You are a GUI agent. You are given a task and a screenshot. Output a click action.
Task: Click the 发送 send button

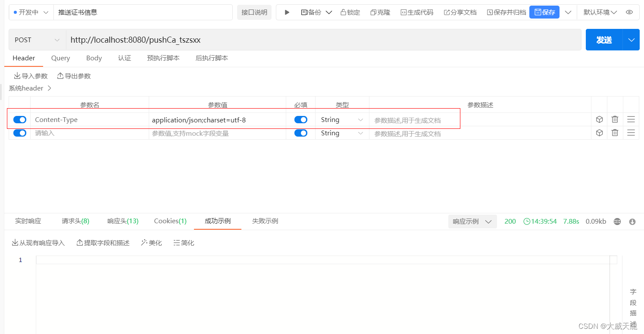click(604, 40)
